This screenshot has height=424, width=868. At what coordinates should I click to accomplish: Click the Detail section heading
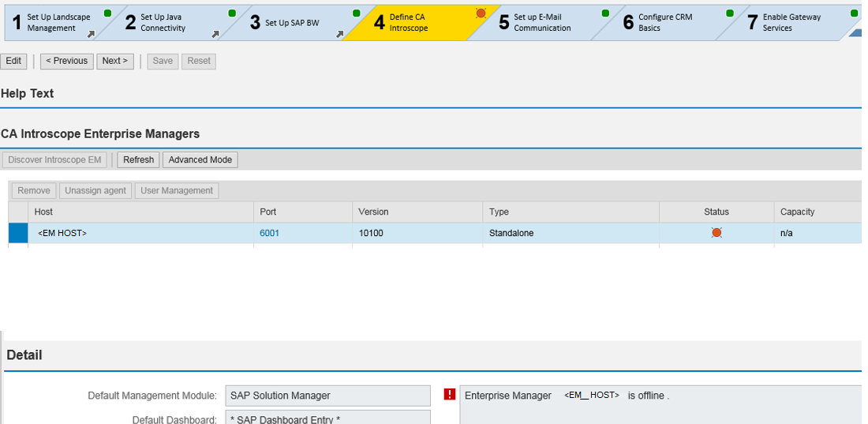coord(24,355)
